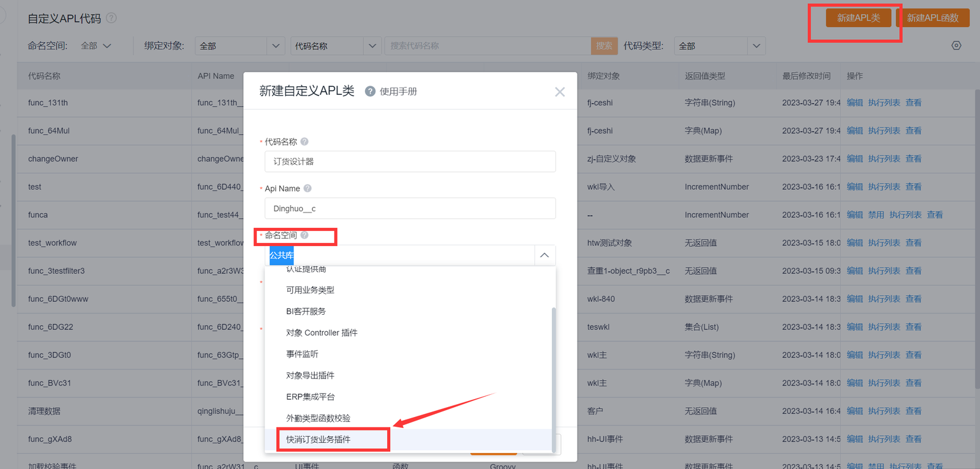Collapse the 命名空间 dropdown chevron
The width and height of the screenshot is (980, 469).
(x=544, y=255)
